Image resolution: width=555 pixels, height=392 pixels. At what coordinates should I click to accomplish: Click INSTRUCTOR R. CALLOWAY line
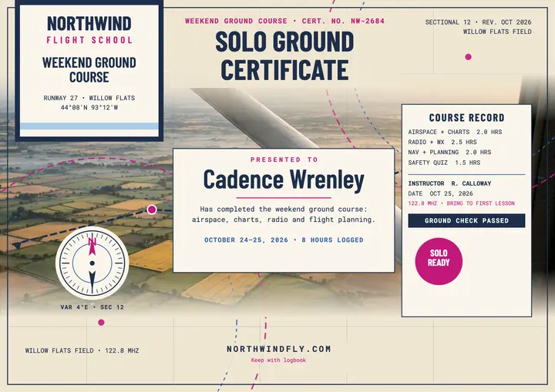(449, 183)
